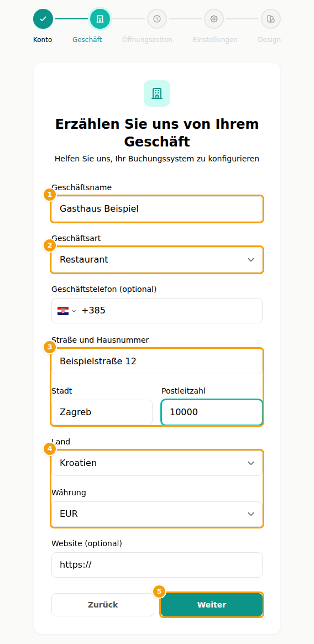Click the Geschäft building step icon
The width and height of the screenshot is (314, 644).
100,19
